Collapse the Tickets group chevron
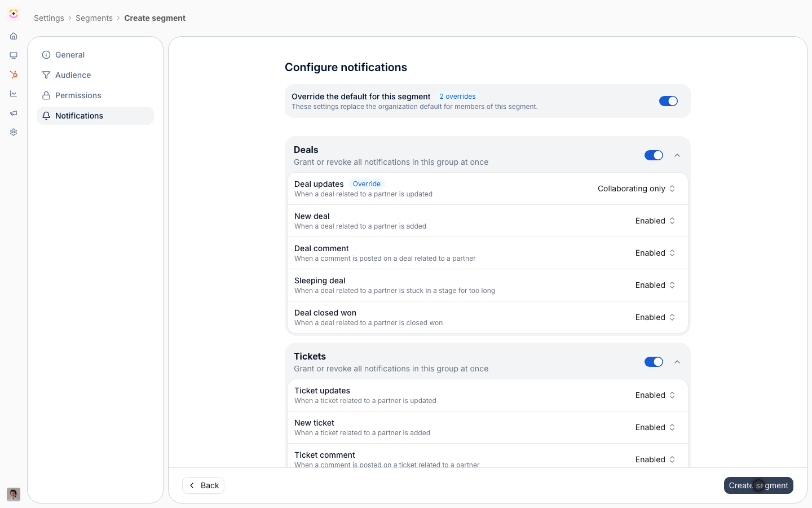 point(677,362)
